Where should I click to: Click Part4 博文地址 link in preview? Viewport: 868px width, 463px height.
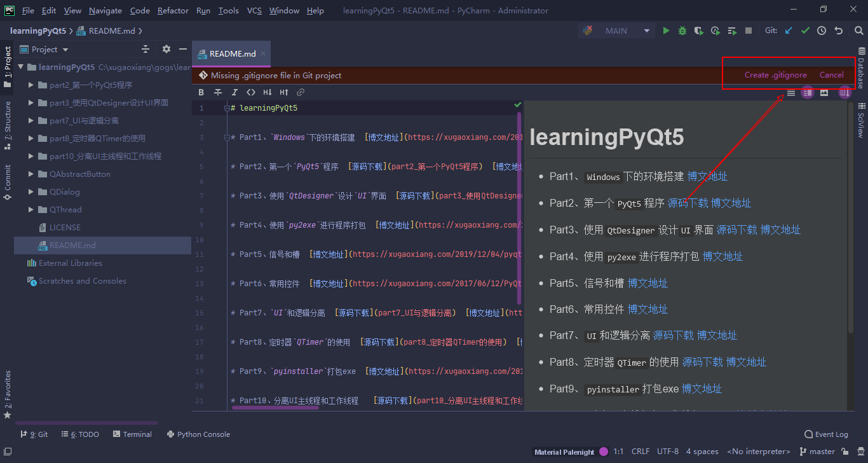click(722, 256)
